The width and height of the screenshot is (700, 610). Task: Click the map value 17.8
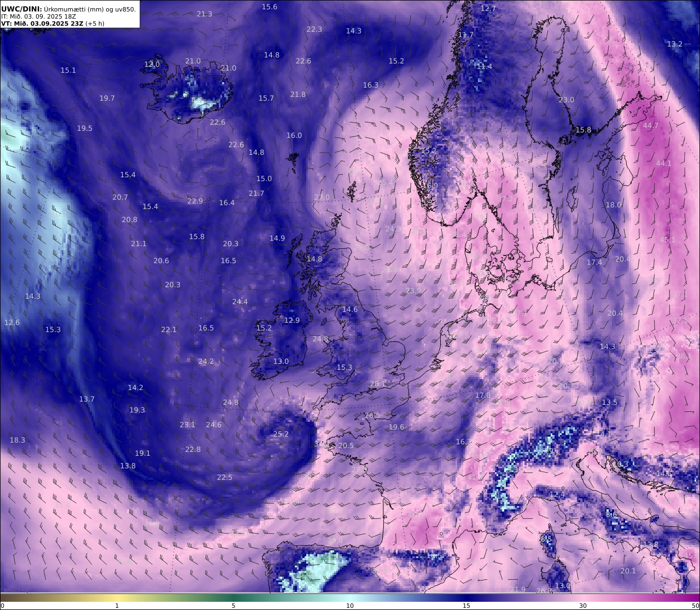[x=483, y=395]
